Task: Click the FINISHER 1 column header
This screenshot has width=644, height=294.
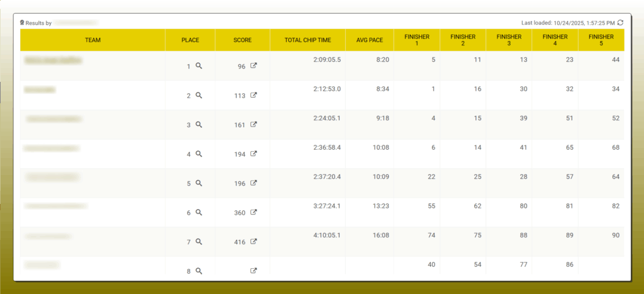Action: [416, 40]
